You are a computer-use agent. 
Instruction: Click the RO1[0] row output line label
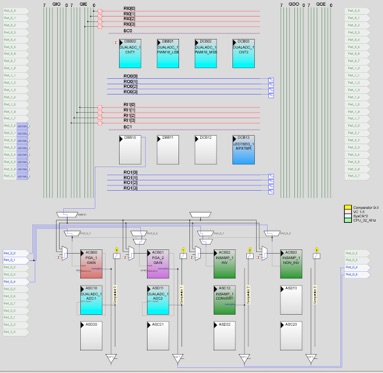[130, 172]
